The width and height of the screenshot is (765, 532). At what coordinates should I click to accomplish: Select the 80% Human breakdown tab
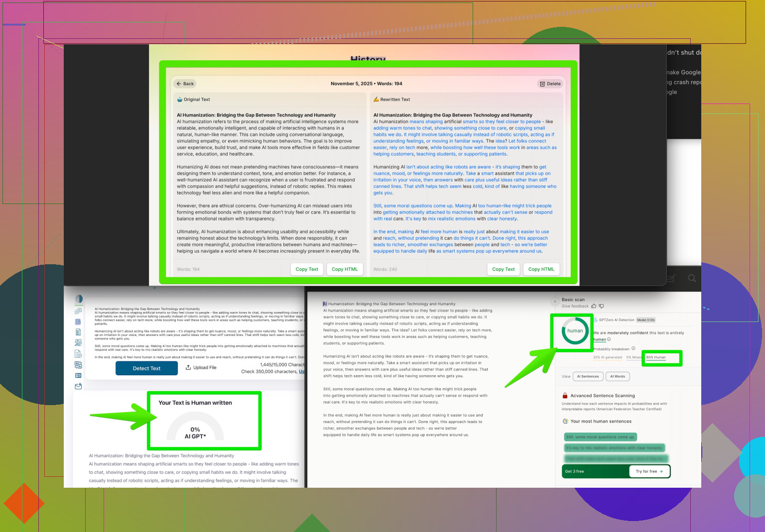tap(656, 357)
